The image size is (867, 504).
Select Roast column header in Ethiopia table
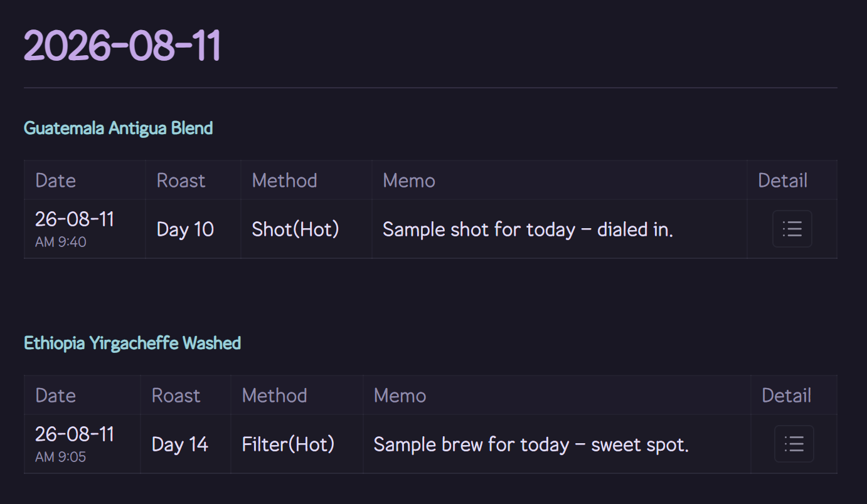tap(176, 396)
